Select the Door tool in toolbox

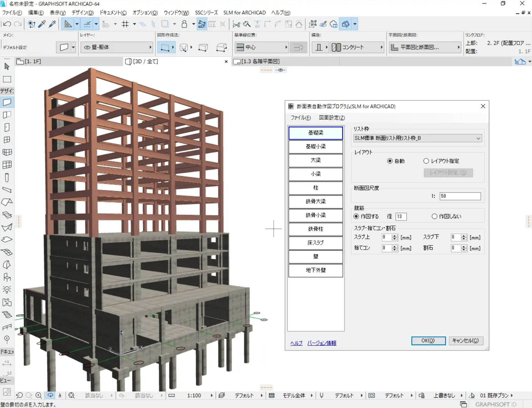[7, 127]
